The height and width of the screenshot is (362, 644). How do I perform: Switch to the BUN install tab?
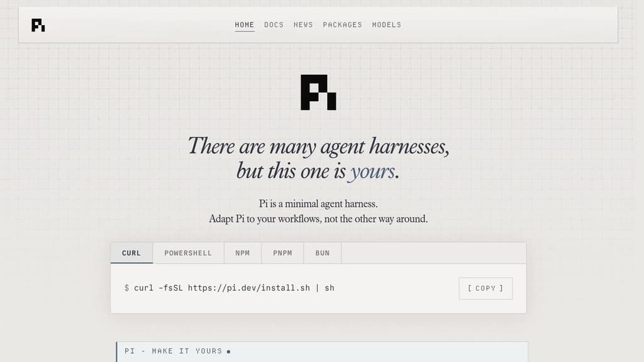(323, 253)
